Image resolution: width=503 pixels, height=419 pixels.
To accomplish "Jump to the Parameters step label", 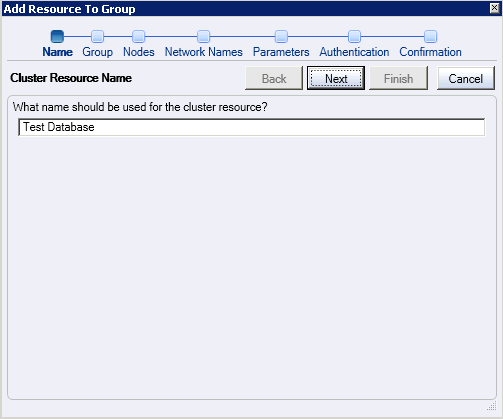I will point(281,52).
